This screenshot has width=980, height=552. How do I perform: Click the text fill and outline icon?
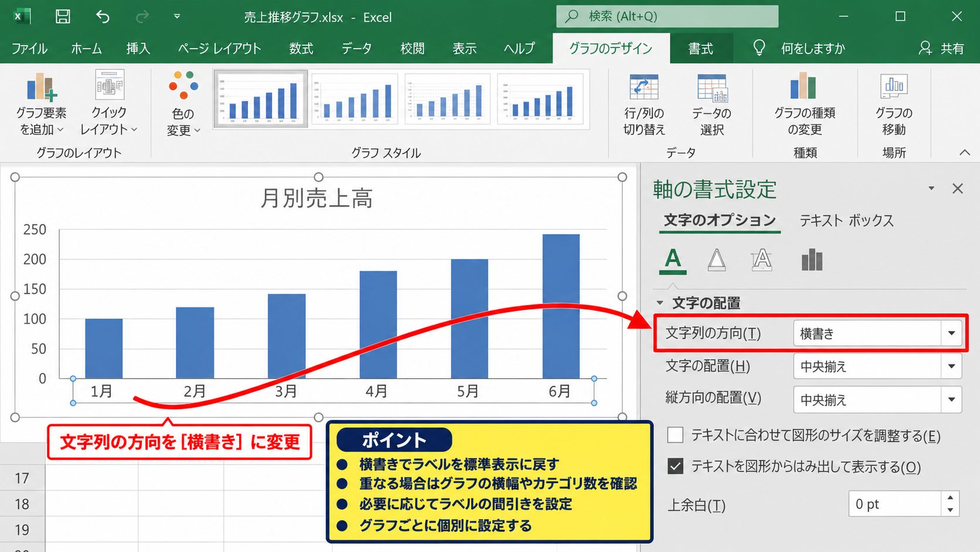tap(673, 260)
